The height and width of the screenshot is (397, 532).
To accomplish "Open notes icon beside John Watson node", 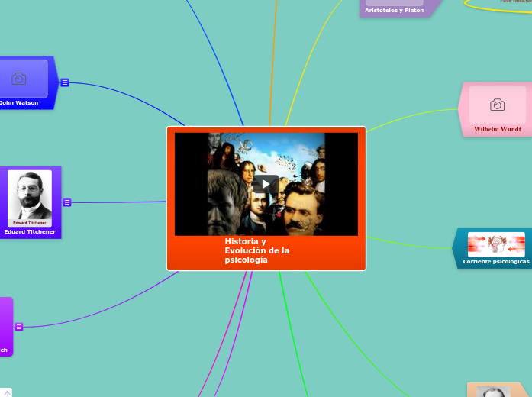I will coord(65,82).
